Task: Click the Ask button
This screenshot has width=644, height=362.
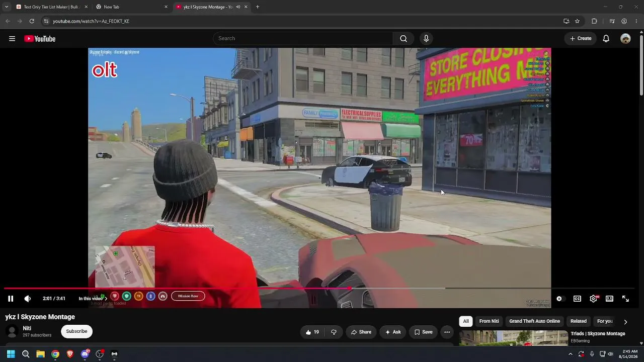Action: (393, 332)
